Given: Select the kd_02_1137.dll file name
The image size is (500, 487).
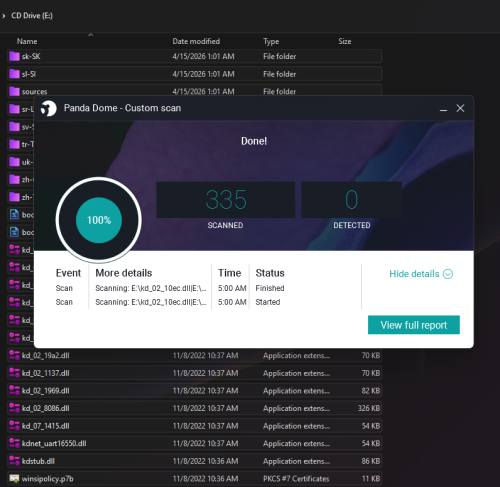Looking at the screenshot, I should coord(46,373).
